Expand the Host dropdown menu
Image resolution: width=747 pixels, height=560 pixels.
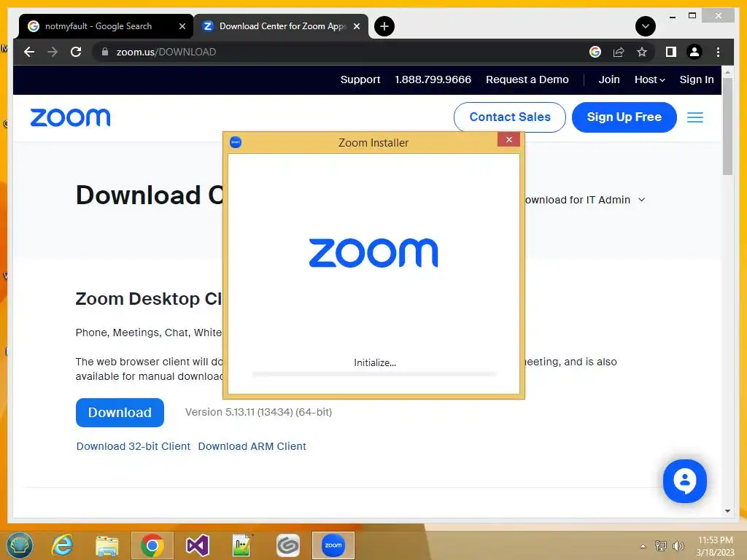649,79
